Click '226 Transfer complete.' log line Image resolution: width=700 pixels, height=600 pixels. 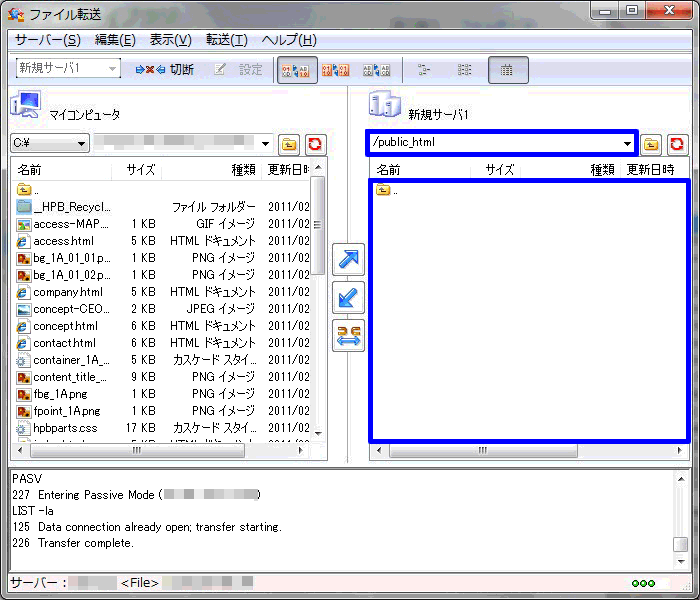(x=73, y=543)
